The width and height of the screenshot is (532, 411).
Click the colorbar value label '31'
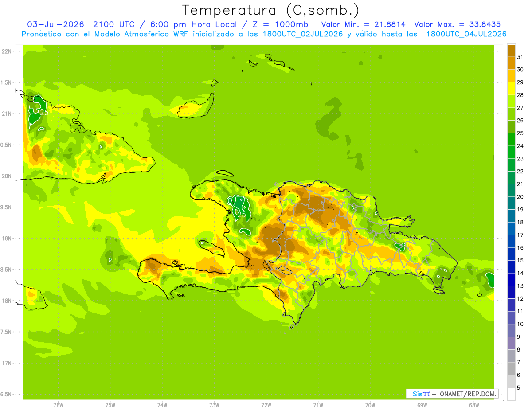coord(520,57)
